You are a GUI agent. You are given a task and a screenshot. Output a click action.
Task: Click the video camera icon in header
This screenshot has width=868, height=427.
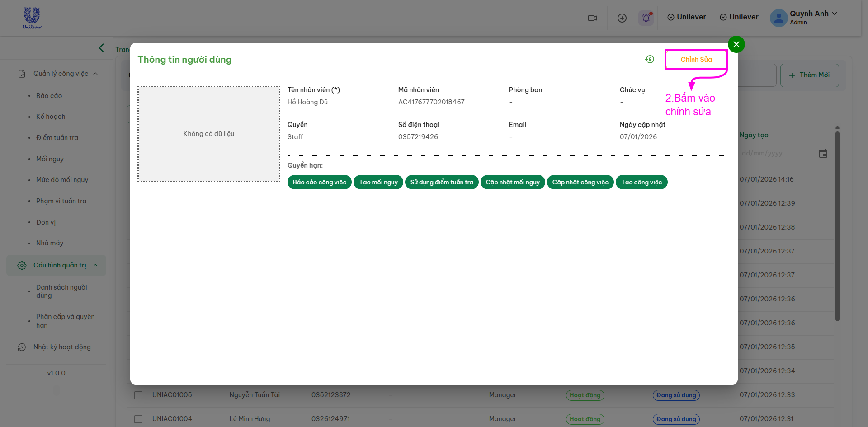tap(592, 18)
